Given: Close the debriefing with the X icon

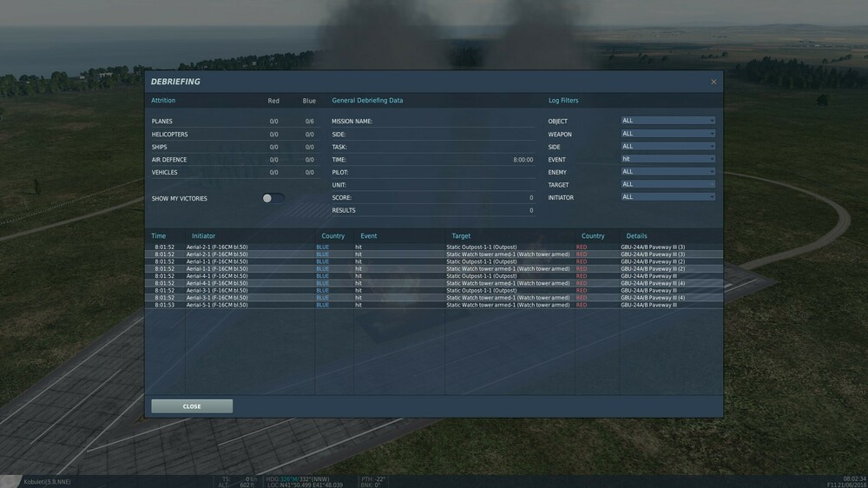Looking at the screenshot, I should click(713, 82).
